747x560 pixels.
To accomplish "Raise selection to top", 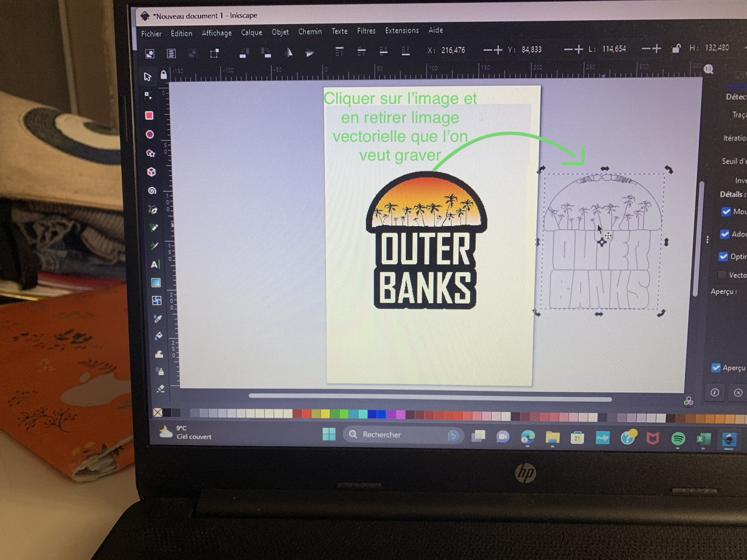I will point(339,52).
